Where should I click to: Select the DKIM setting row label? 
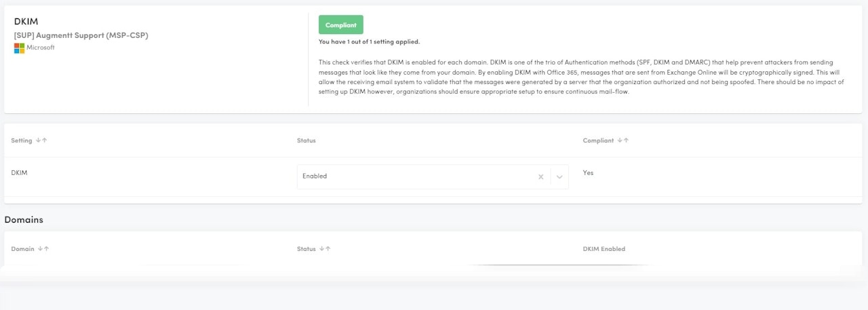coord(19,173)
